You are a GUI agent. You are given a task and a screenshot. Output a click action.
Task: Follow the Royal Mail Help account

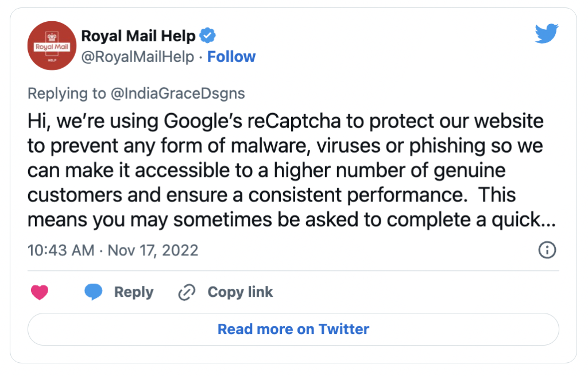click(x=231, y=57)
